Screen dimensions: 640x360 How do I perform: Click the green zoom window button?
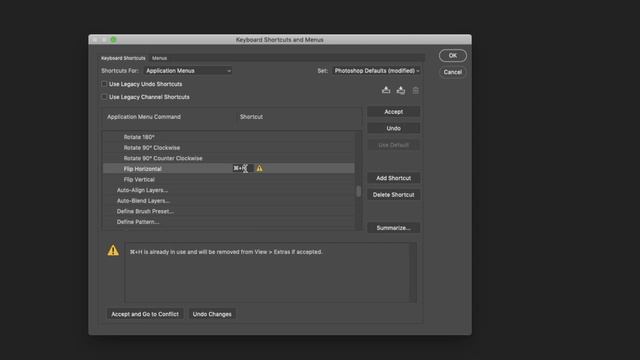point(113,40)
